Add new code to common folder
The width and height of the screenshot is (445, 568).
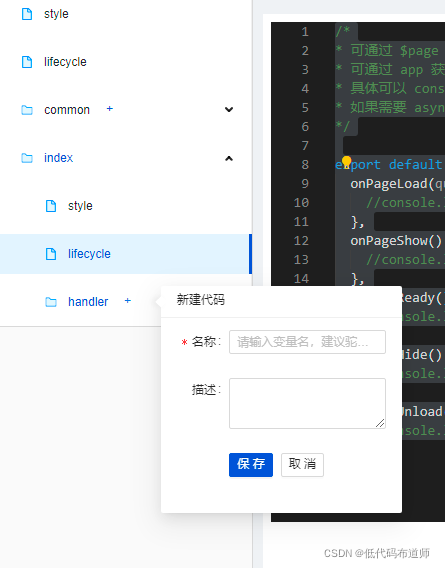coord(109,109)
